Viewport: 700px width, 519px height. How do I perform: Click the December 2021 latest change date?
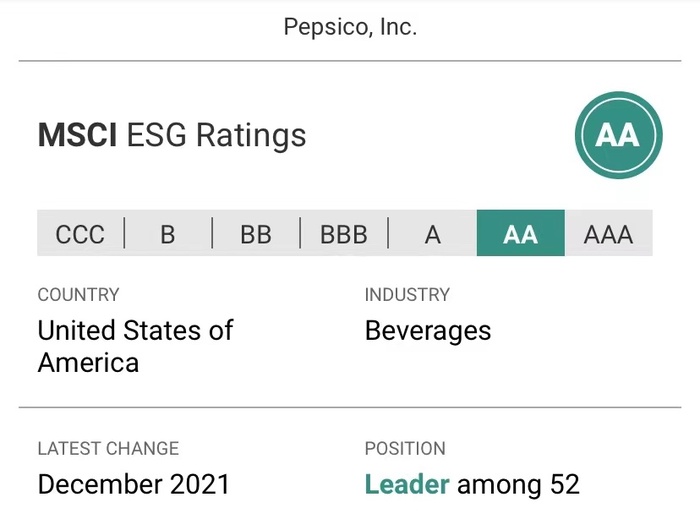click(133, 484)
